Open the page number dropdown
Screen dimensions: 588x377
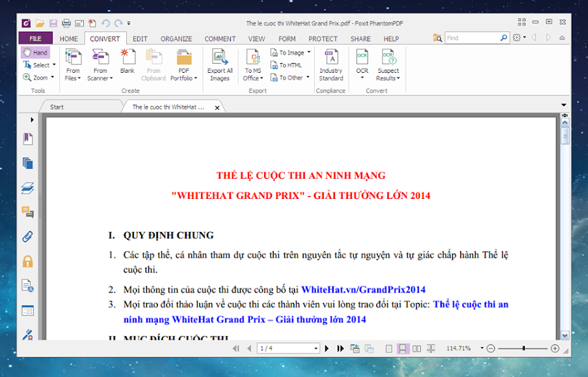point(315,348)
